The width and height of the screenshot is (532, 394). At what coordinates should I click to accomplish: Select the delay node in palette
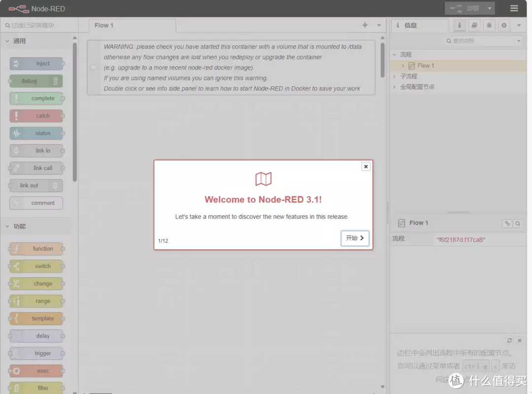click(x=36, y=336)
